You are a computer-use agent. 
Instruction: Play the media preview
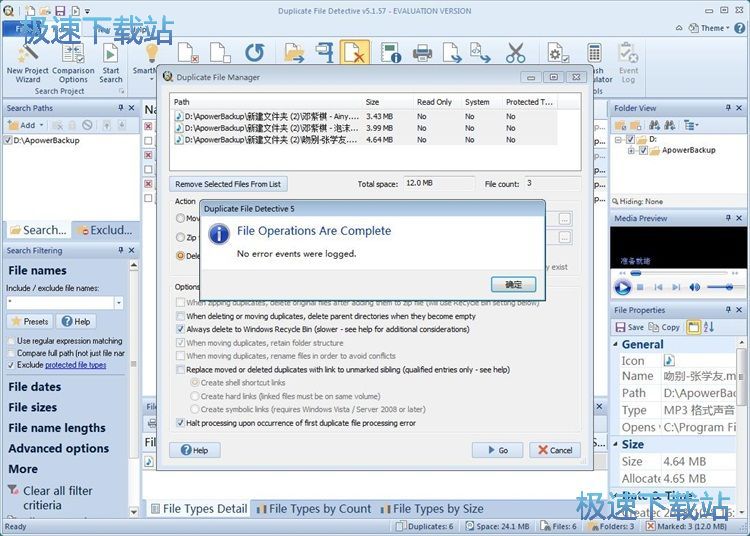coord(622,287)
